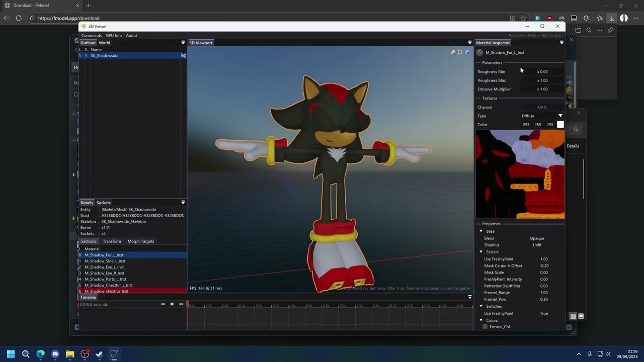Select material M_Shadow_Eye_R_Inst

[x=133, y=273]
